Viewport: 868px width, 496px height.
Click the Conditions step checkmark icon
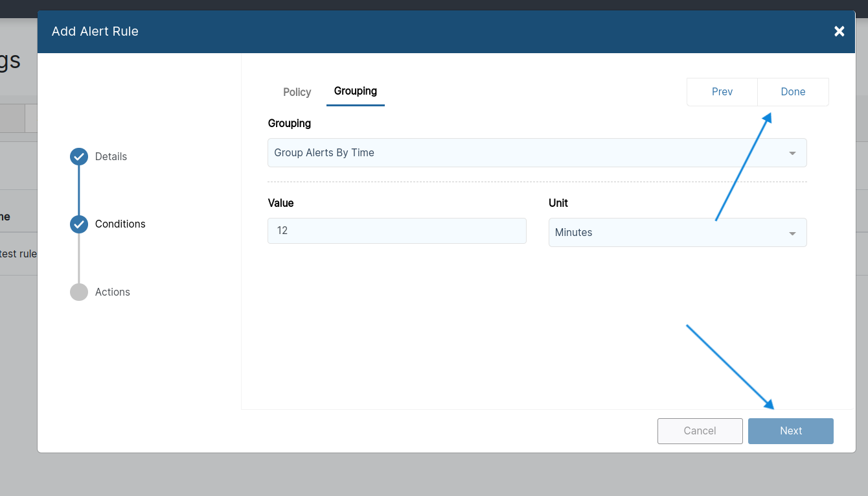click(78, 224)
